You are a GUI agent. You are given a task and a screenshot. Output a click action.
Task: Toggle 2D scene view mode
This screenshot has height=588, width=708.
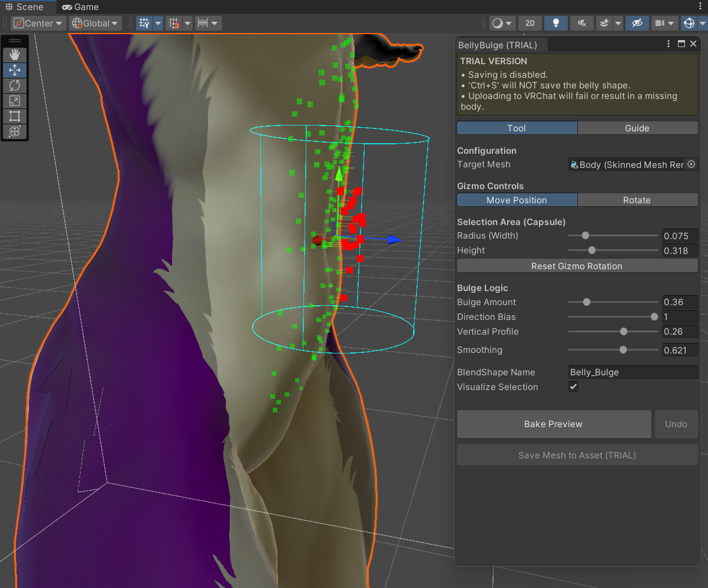[530, 23]
